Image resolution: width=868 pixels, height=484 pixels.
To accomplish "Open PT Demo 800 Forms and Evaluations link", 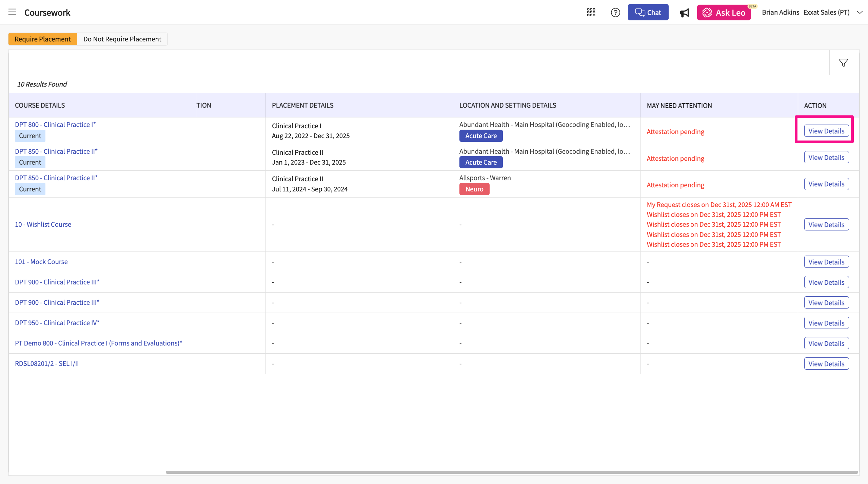I will click(x=98, y=343).
